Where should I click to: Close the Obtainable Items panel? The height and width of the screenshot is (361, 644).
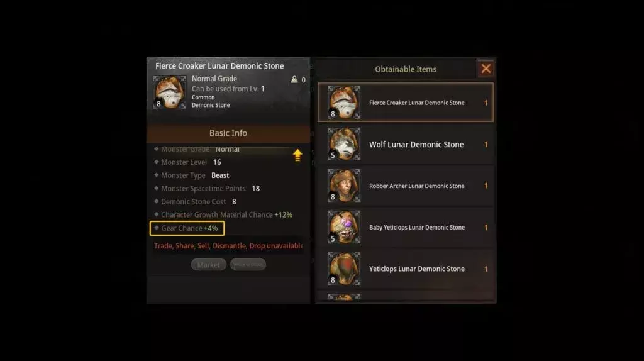pos(486,69)
